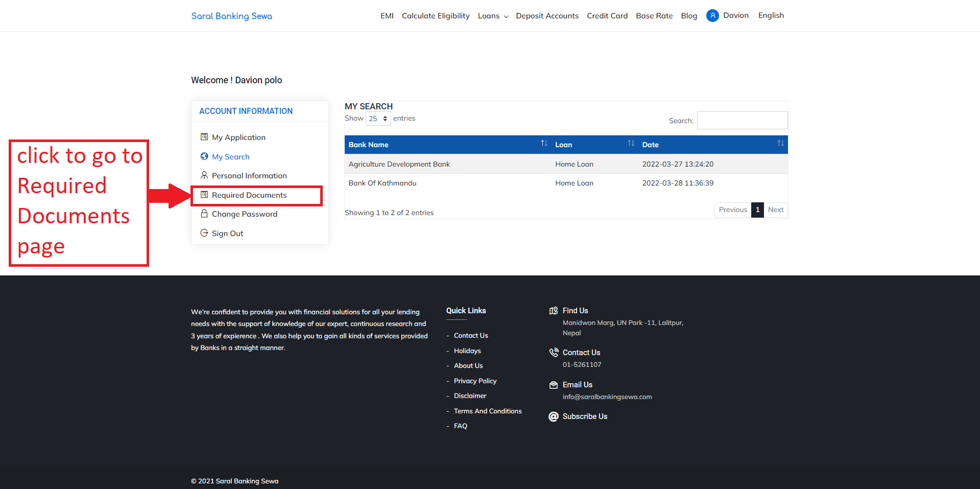The width and height of the screenshot is (980, 489).
Task: Open the Disclaimer quick link
Action: click(x=470, y=396)
